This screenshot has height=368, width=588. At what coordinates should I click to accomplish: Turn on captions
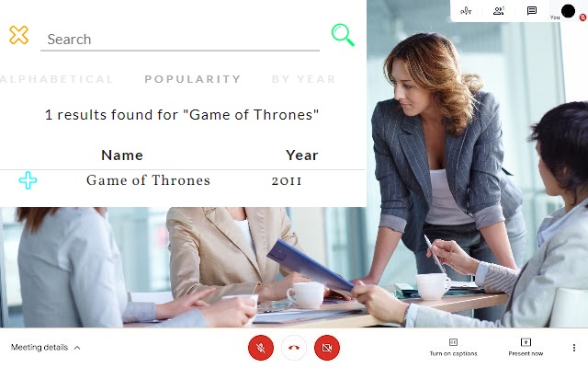click(453, 348)
